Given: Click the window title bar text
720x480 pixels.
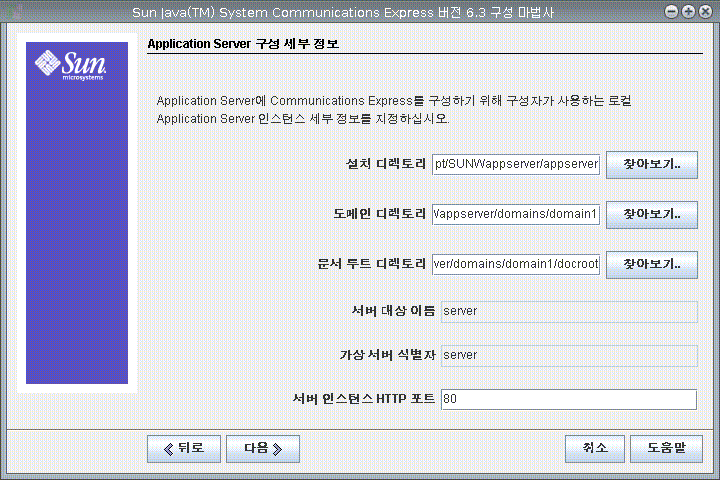Looking at the screenshot, I should click(x=343, y=12).
